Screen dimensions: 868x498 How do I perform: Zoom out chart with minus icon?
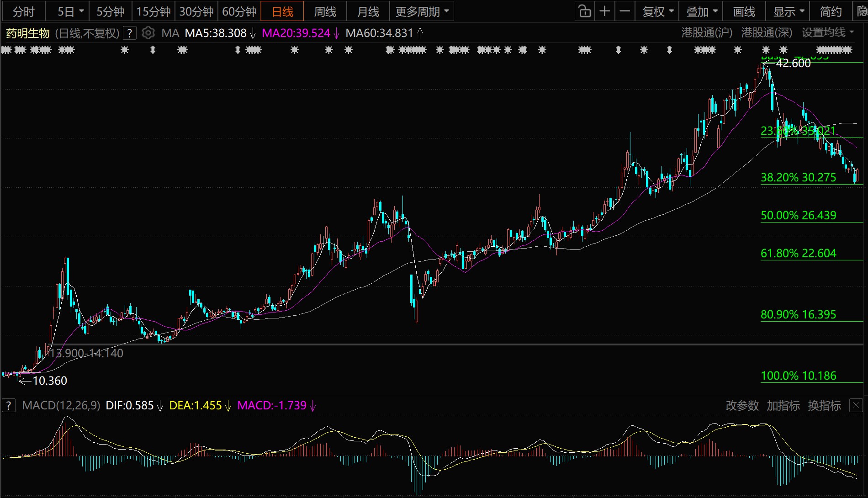[625, 11]
